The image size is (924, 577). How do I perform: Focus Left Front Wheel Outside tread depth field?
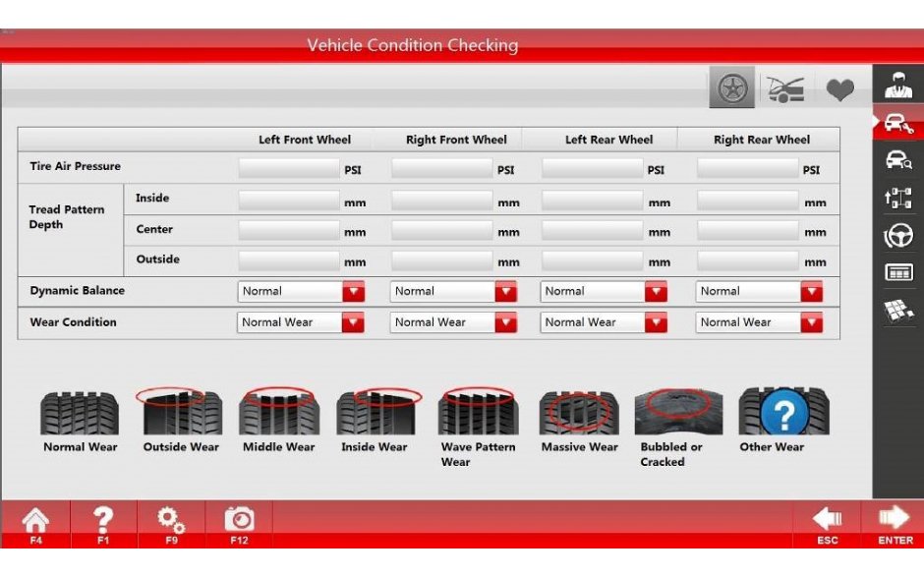pos(289,260)
